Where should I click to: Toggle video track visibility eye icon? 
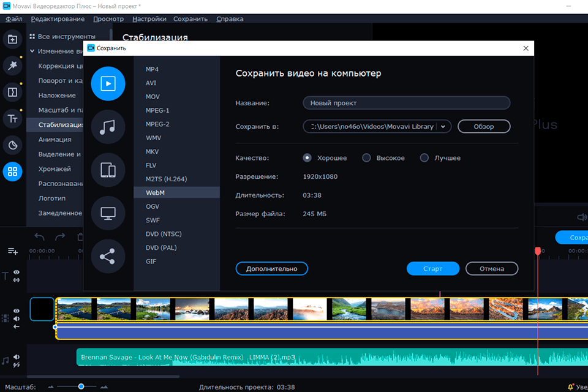pyautogui.click(x=17, y=311)
